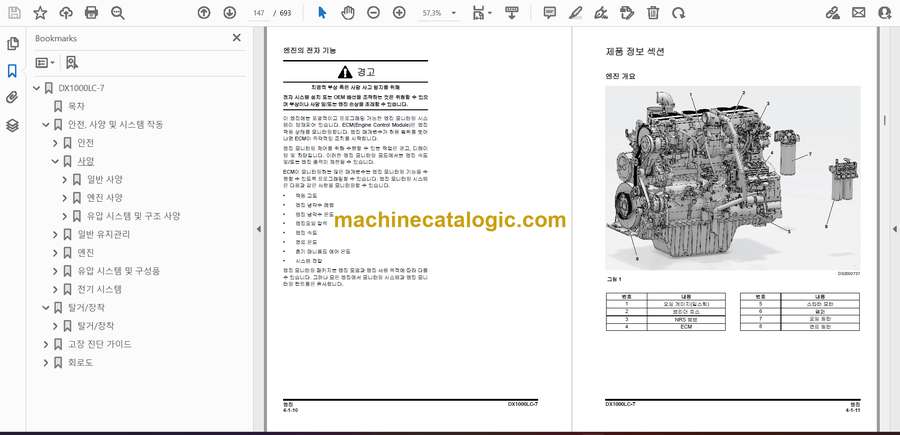Expand the right tools pane arrow
Viewport: 900px width, 435px height.
[894, 228]
